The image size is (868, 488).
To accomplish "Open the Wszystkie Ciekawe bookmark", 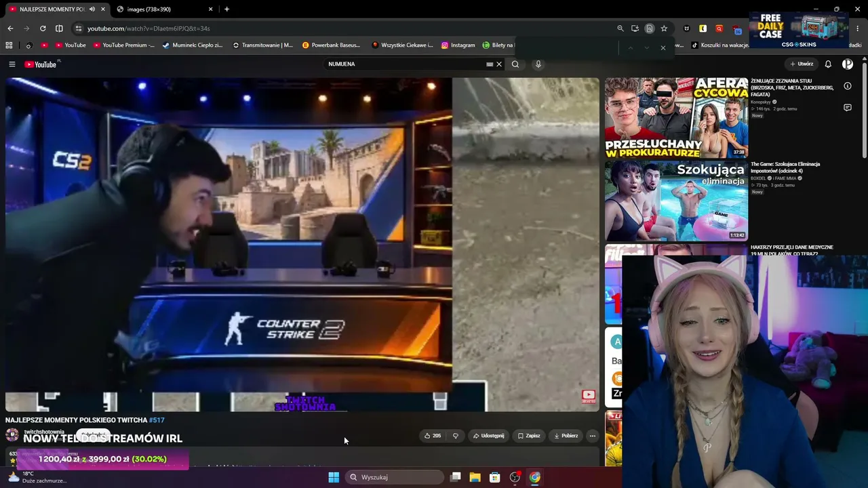I will (402, 45).
